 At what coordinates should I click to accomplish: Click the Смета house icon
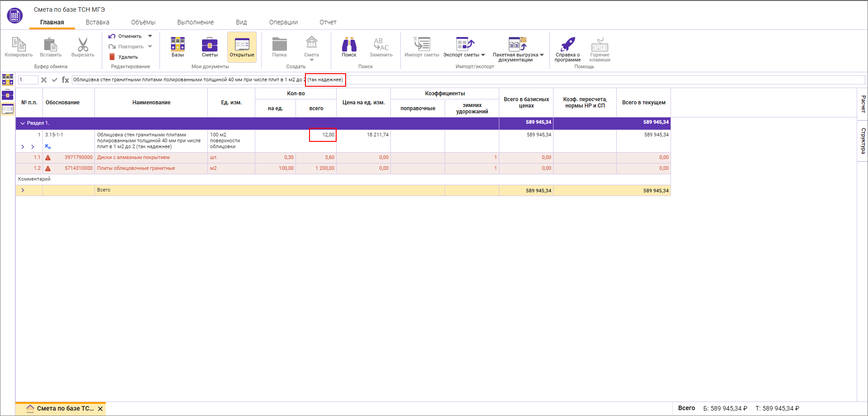tap(311, 42)
